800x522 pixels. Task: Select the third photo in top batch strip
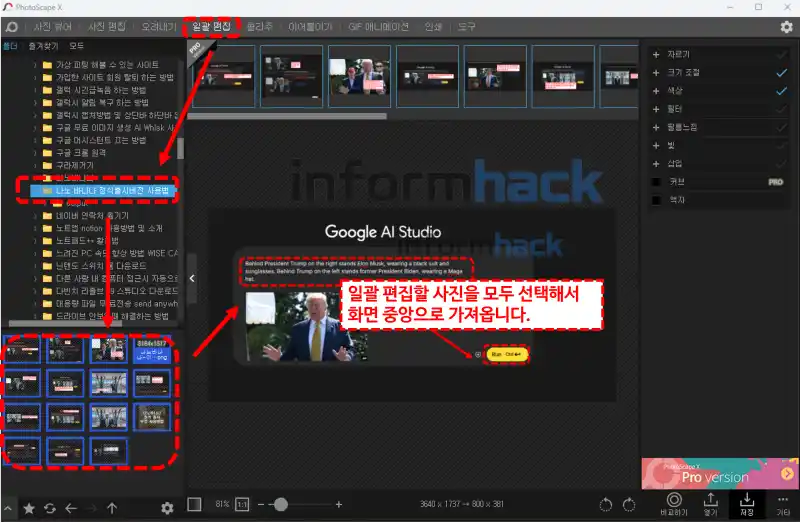click(x=359, y=77)
